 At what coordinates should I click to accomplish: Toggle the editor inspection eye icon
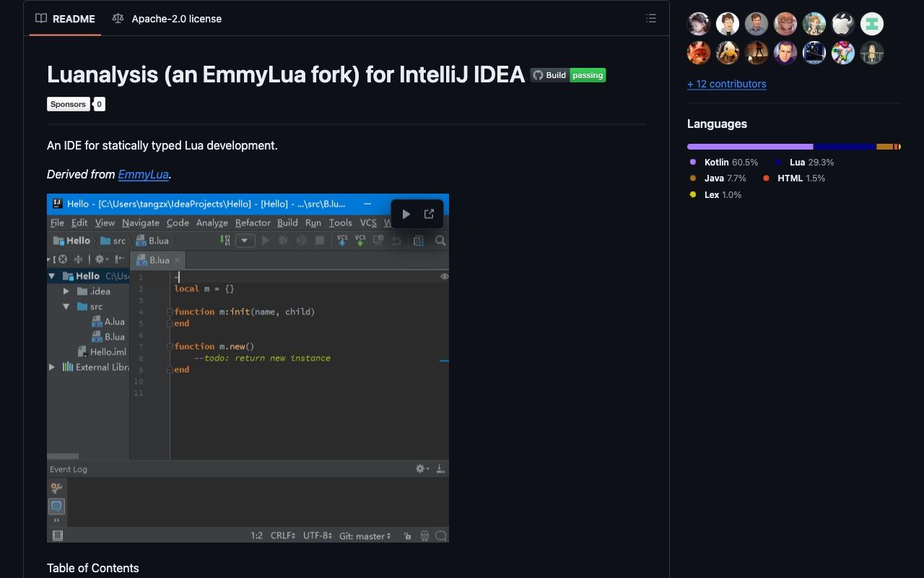(x=444, y=276)
